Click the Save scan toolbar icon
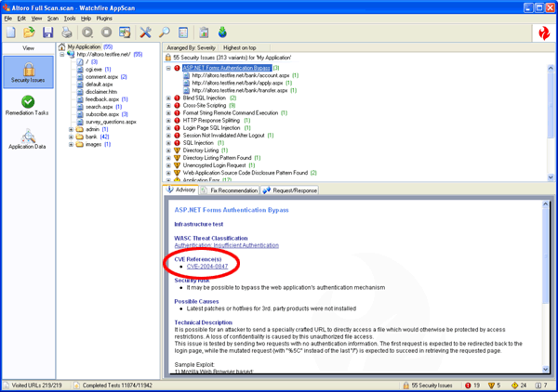 pos(47,33)
